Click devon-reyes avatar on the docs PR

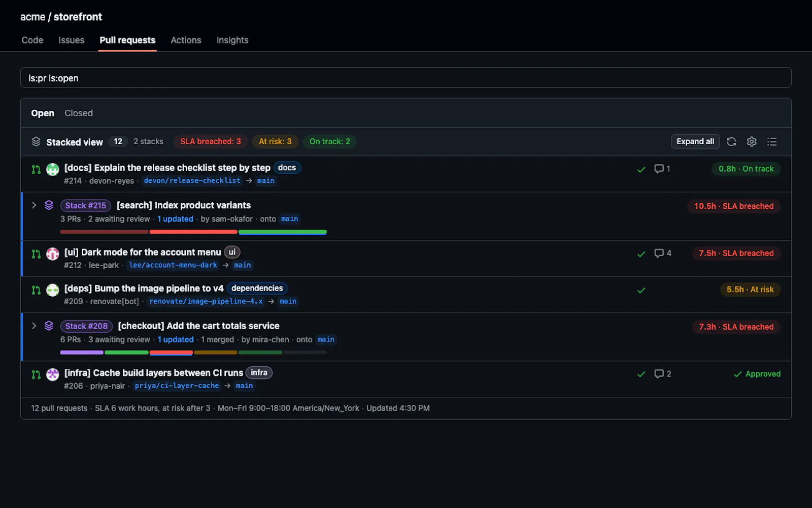(53, 170)
